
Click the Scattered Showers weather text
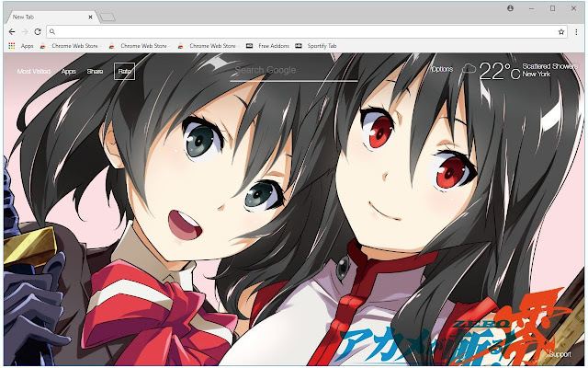(550, 66)
